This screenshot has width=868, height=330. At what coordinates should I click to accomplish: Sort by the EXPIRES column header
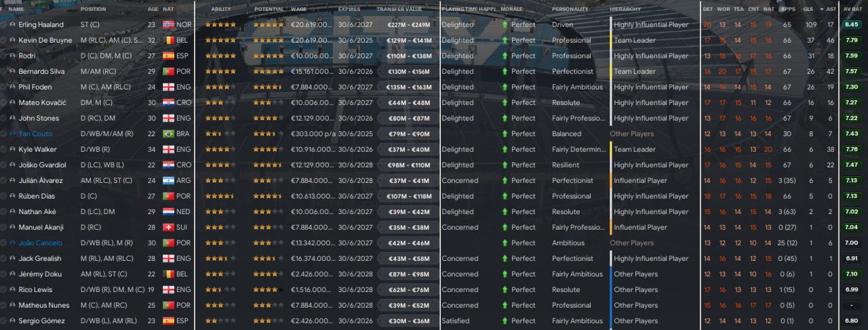tap(351, 9)
